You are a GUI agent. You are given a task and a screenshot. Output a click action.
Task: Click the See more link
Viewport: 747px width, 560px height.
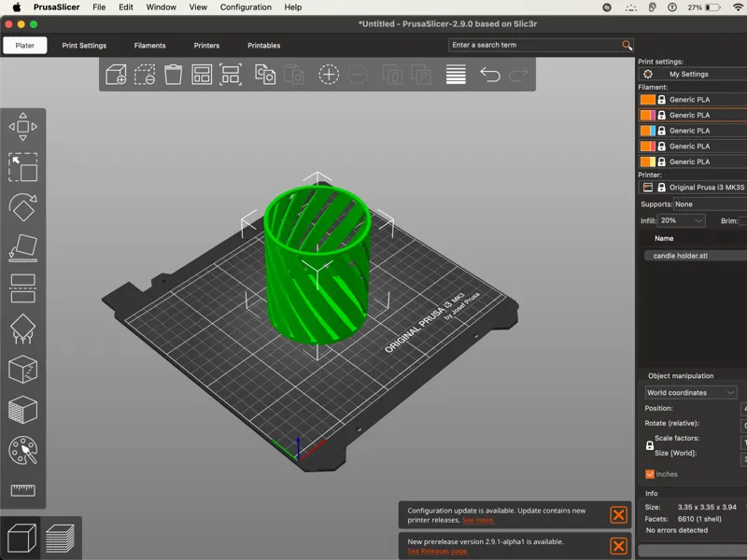pyautogui.click(x=478, y=521)
